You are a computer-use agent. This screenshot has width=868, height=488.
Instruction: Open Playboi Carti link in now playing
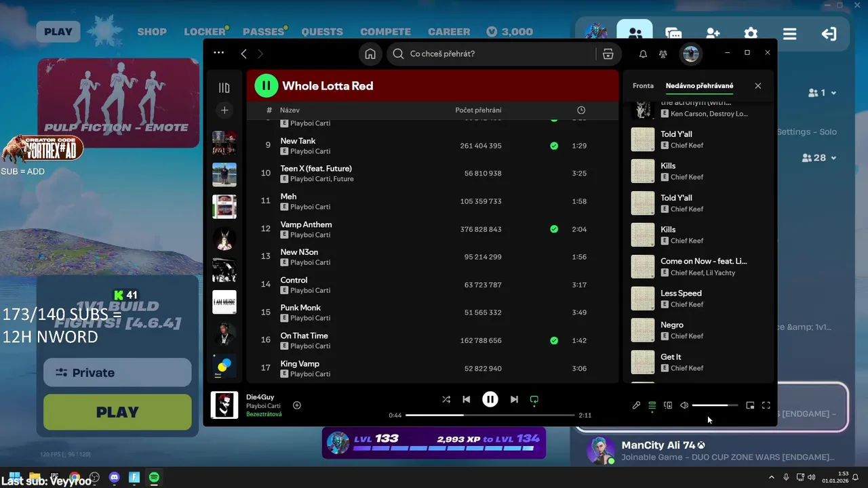point(263,405)
